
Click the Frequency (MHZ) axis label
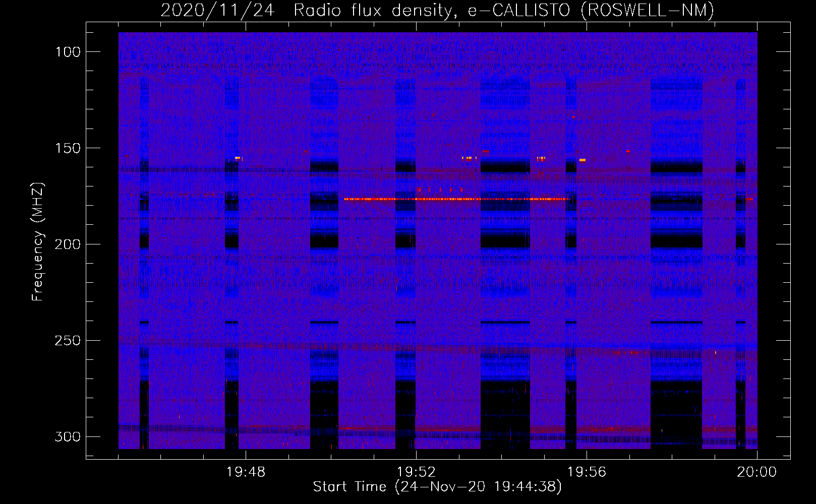point(38,242)
